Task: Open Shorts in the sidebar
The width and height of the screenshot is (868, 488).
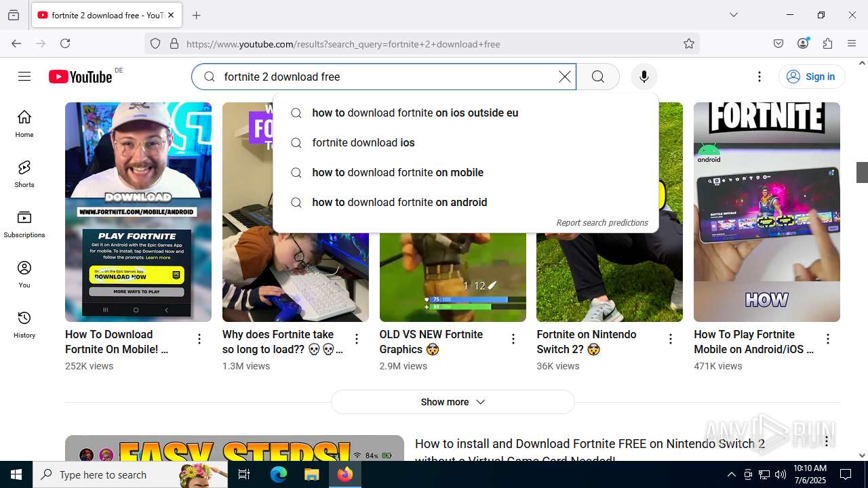Action: tap(24, 174)
